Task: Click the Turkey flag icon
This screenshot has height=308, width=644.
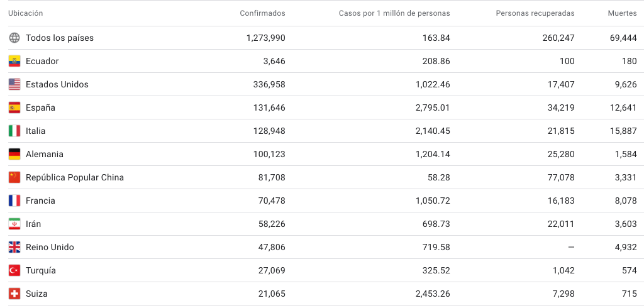Action: point(14,270)
